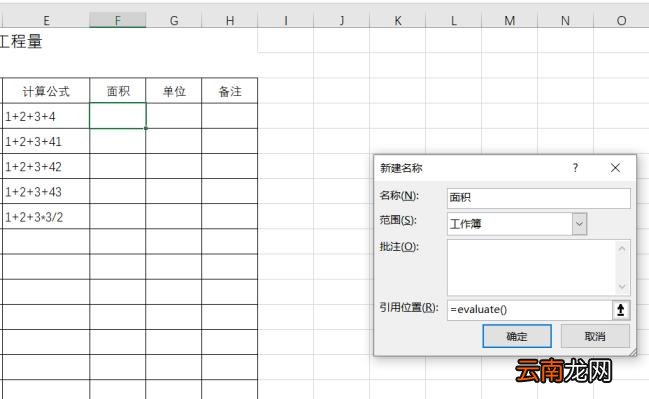Click the comment box scroll down arrow

(622, 286)
